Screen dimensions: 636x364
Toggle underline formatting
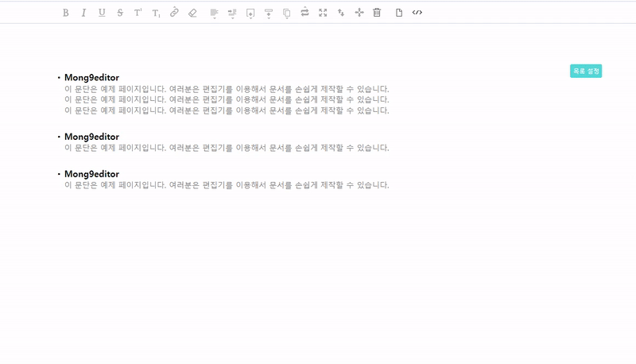coord(102,13)
